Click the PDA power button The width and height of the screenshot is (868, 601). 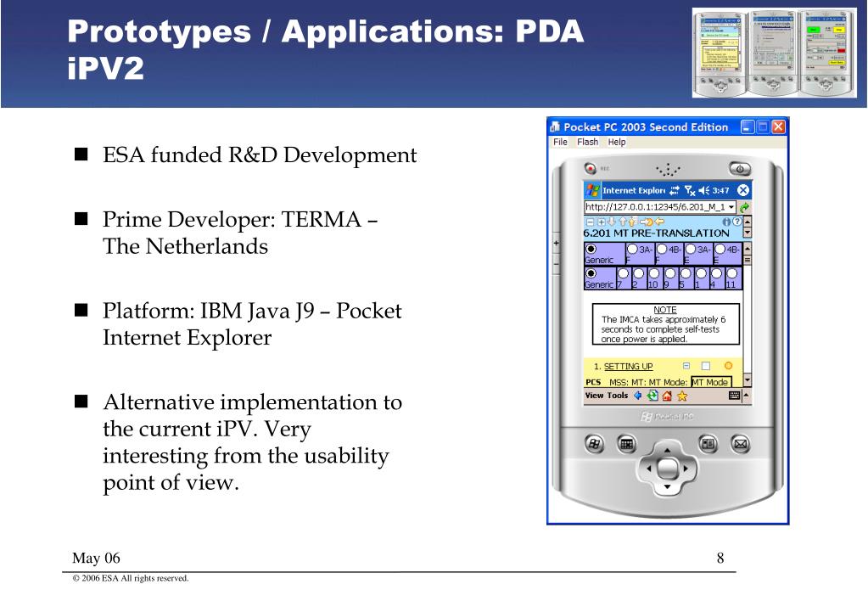pos(740,168)
